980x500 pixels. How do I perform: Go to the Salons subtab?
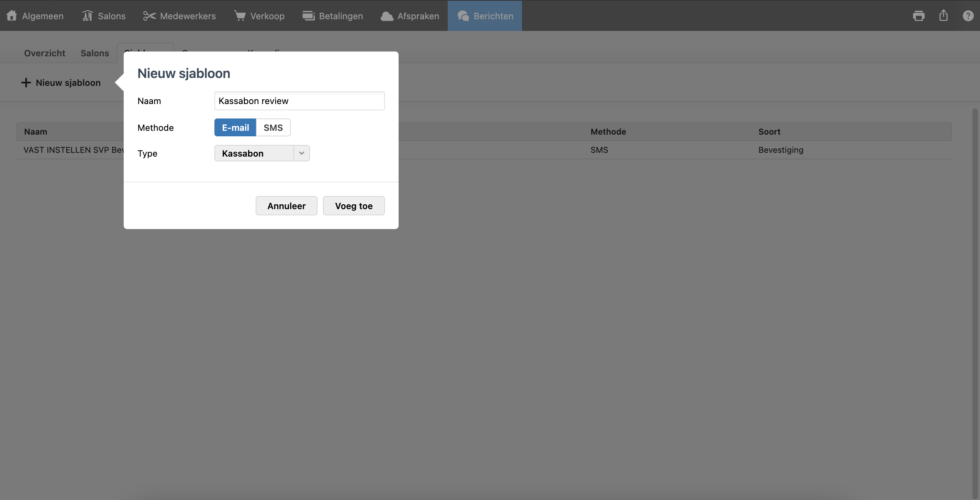point(95,53)
